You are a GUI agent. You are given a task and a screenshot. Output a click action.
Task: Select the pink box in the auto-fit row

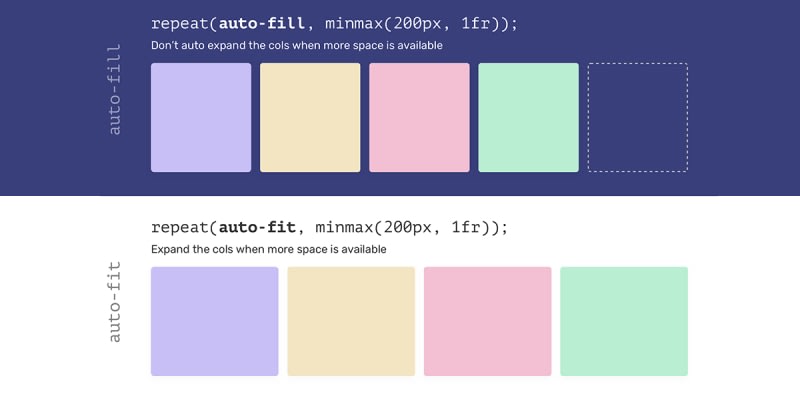click(487, 321)
